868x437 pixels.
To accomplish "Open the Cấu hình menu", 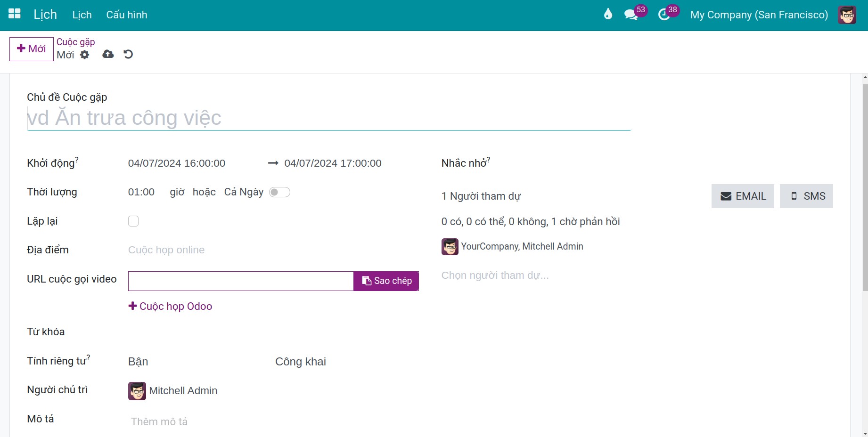I will [x=127, y=15].
